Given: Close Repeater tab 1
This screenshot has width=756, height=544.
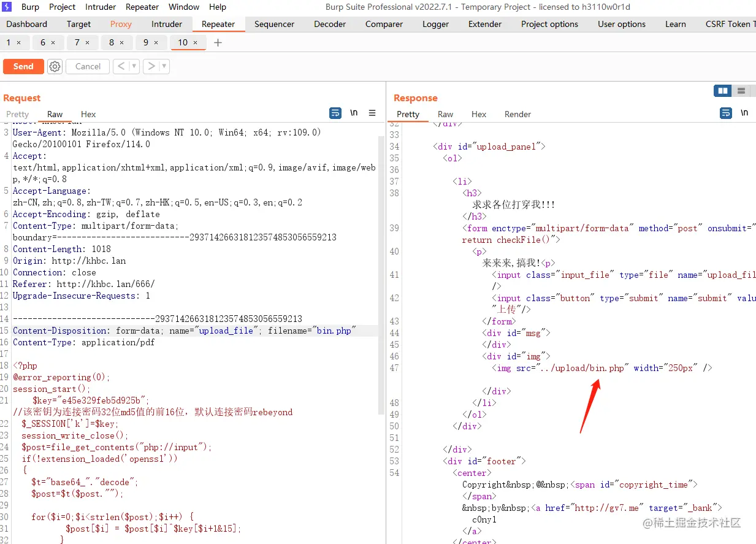Looking at the screenshot, I should tap(18, 42).
